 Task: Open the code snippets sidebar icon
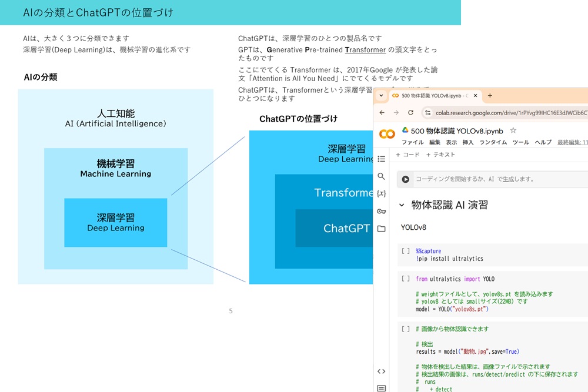[x=382, y=371]
